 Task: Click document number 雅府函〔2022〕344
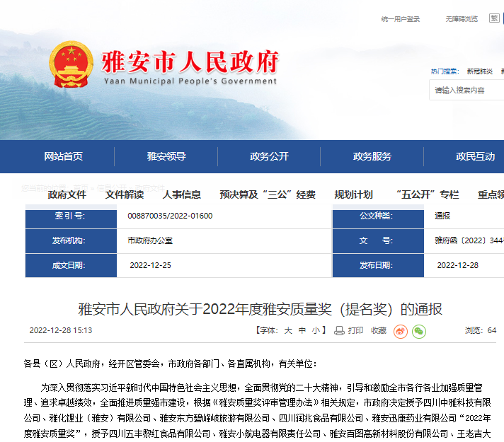(469, 240)
